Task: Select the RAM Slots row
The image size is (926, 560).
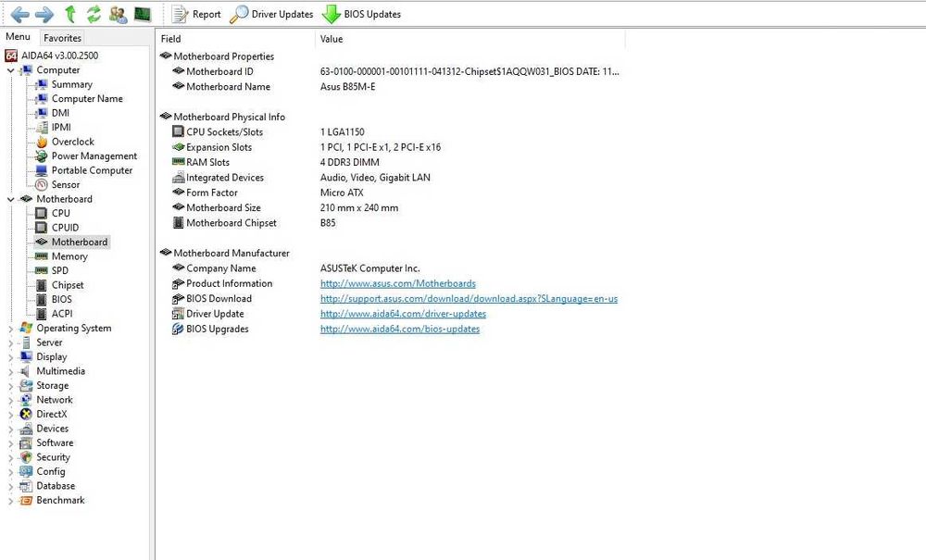Action: coord(276,162)
